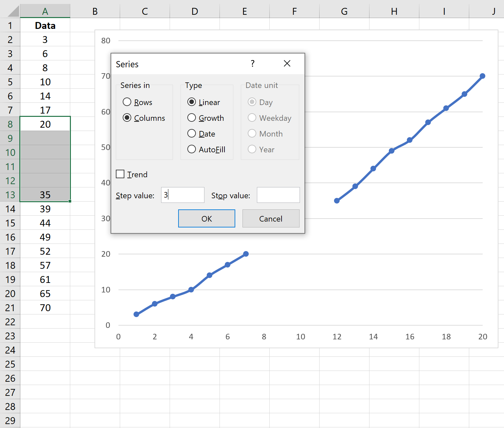
Task: Click cell containing value 14
Action: 45,96
